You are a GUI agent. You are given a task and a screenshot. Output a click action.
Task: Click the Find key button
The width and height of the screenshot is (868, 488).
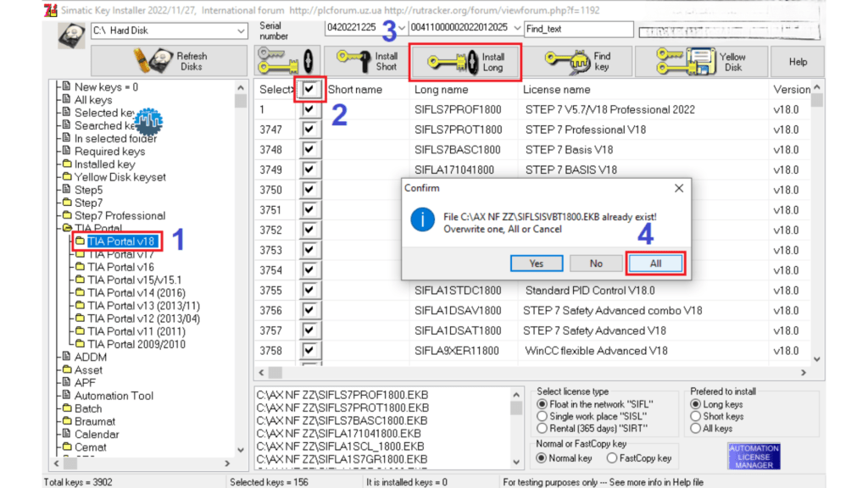578,61
